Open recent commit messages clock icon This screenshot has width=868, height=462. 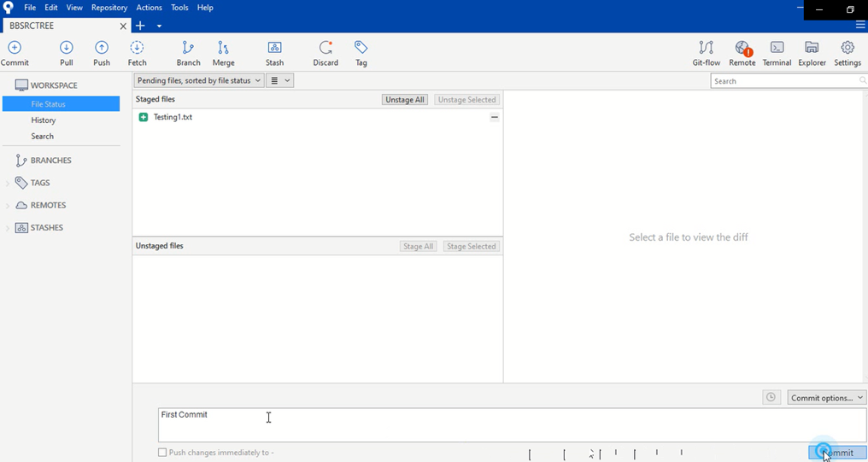(x=771, y=398)
